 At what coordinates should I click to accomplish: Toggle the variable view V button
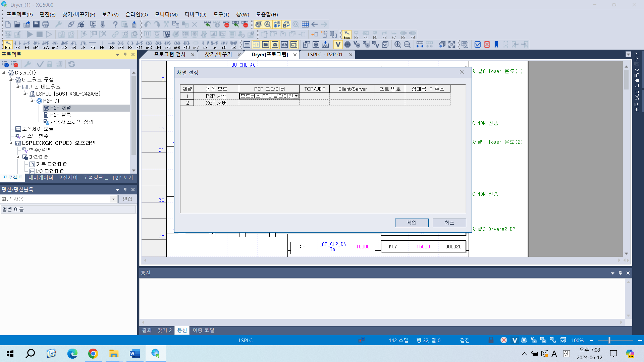[338, 44]
